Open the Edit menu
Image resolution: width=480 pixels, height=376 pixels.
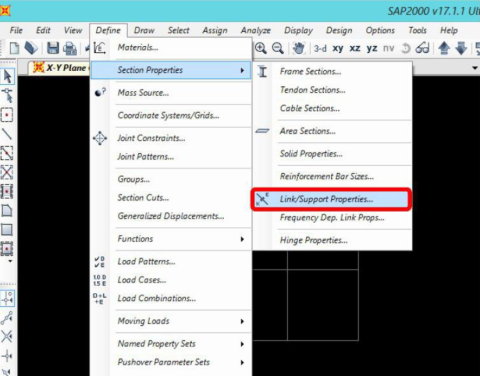point(43,30)
